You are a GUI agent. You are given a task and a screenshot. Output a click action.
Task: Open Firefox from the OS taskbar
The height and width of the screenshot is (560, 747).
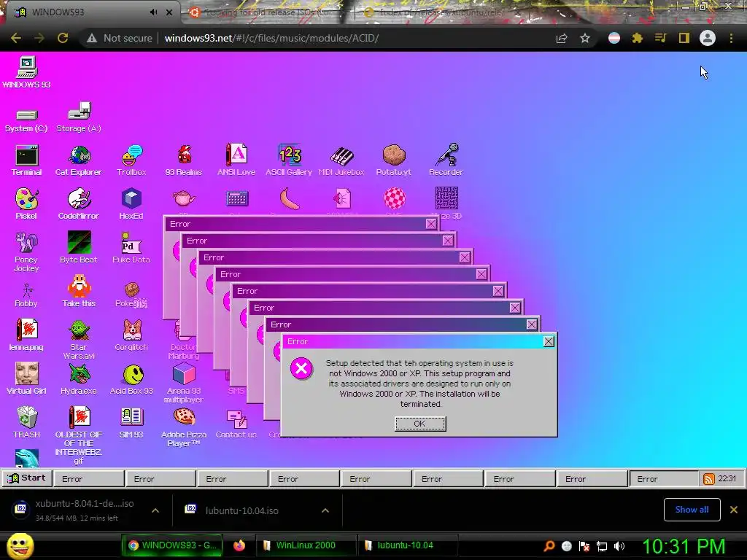click(x=239, y=545)
